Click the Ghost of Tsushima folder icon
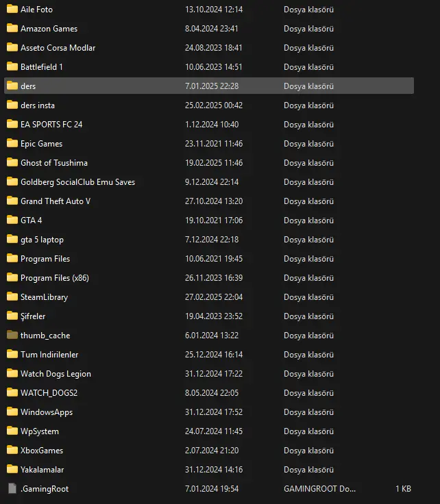Viewport: 440px width, 504px height. tap(12, 163)
